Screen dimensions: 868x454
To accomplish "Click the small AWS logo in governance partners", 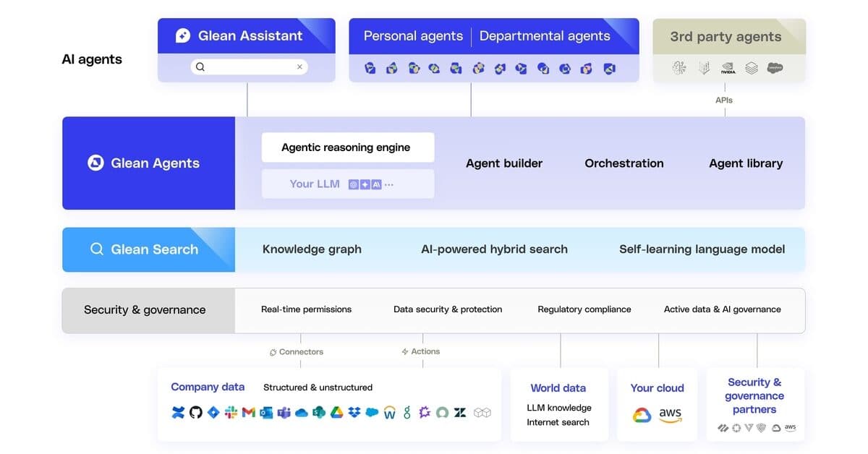I will point(790,428).
